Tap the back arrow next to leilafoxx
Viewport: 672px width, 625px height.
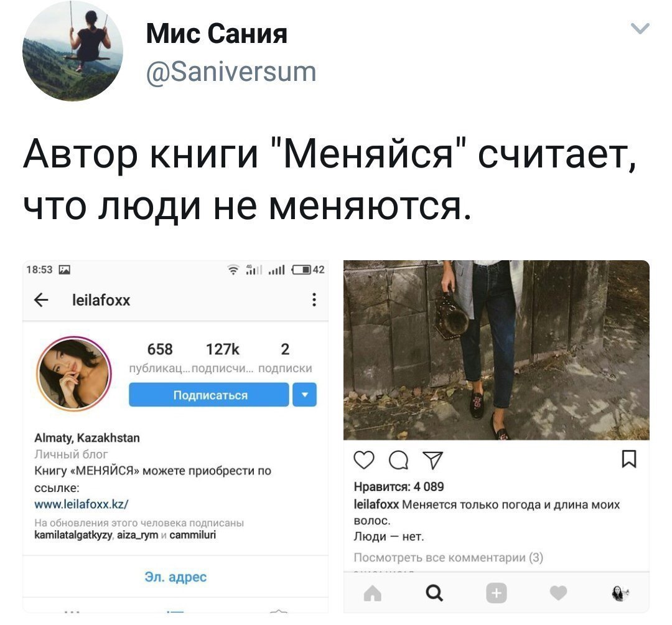click(x=41, y=300)
